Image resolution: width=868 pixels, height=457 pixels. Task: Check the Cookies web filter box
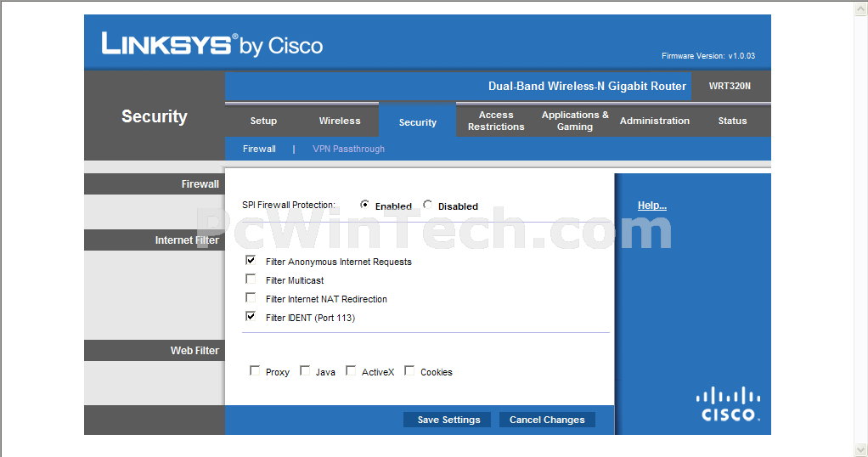point(409,370)
